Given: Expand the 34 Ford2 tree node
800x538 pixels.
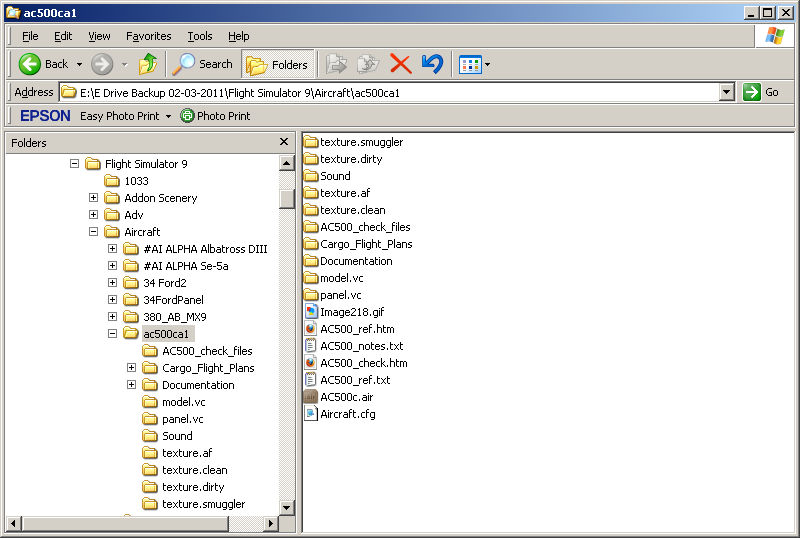Looking at the screenshot, I should 113,282.
